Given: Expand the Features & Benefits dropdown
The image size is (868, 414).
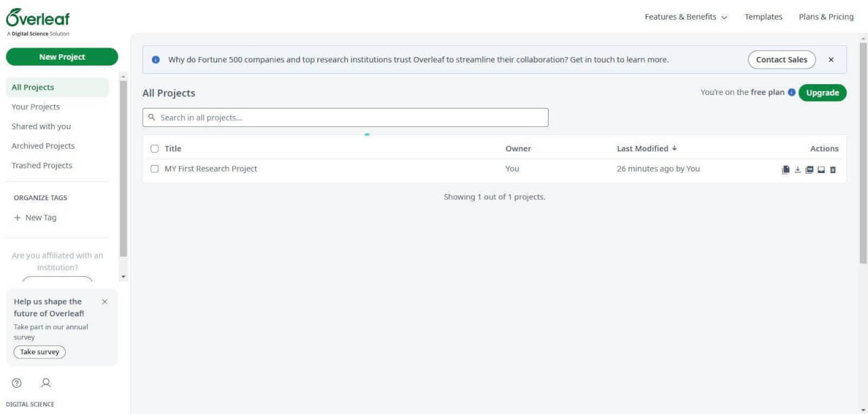Looking at the screenshot, I should [x=685, y=16].
